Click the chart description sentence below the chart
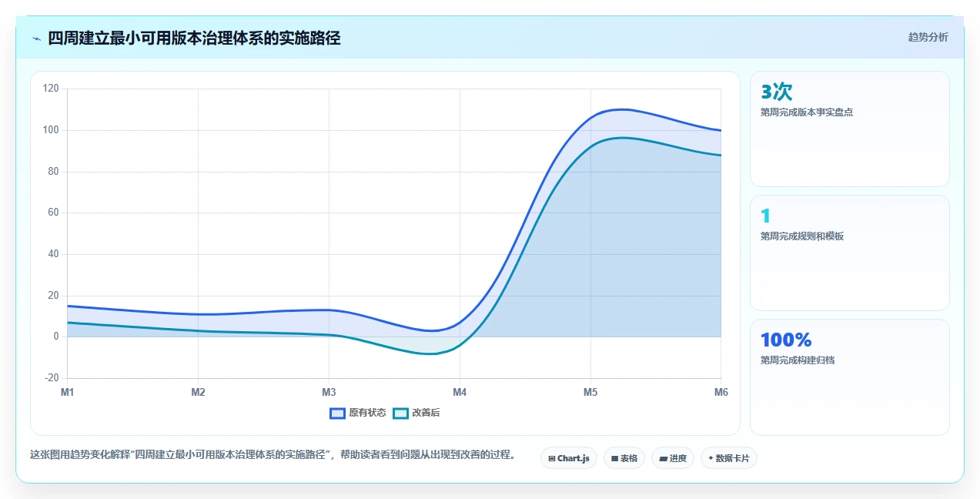980x499 pixels. (x=273, y=455)
